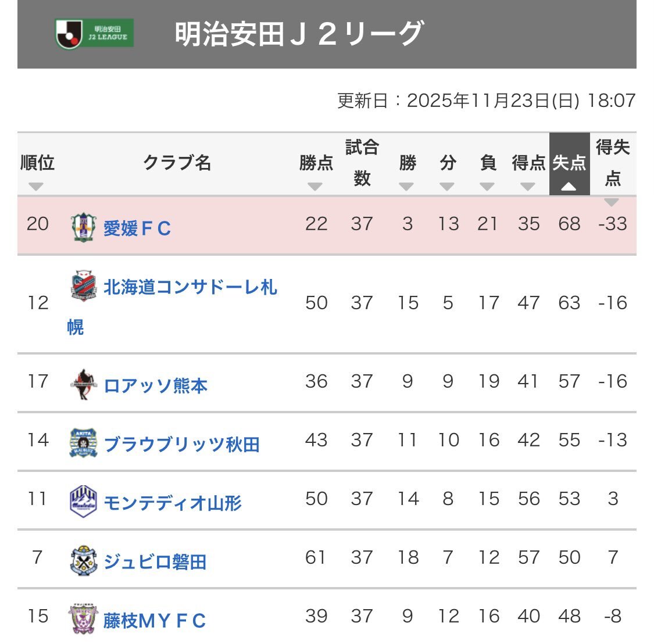Image resolution: width=654 pixels, height=644 pixels.
Task: Click the Fujieda MYFC club crest
Action: point(83,619)
